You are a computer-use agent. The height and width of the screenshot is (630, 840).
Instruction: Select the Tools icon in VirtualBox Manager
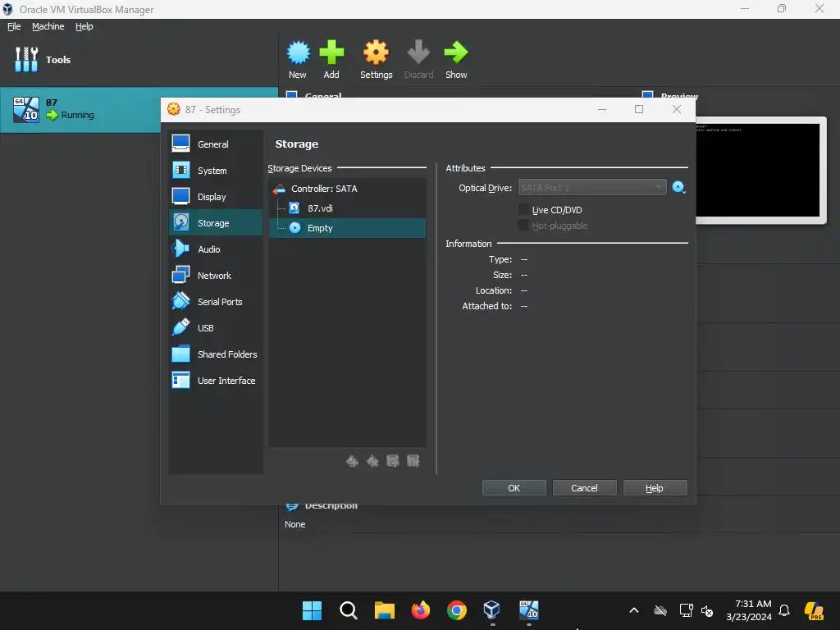26,59
